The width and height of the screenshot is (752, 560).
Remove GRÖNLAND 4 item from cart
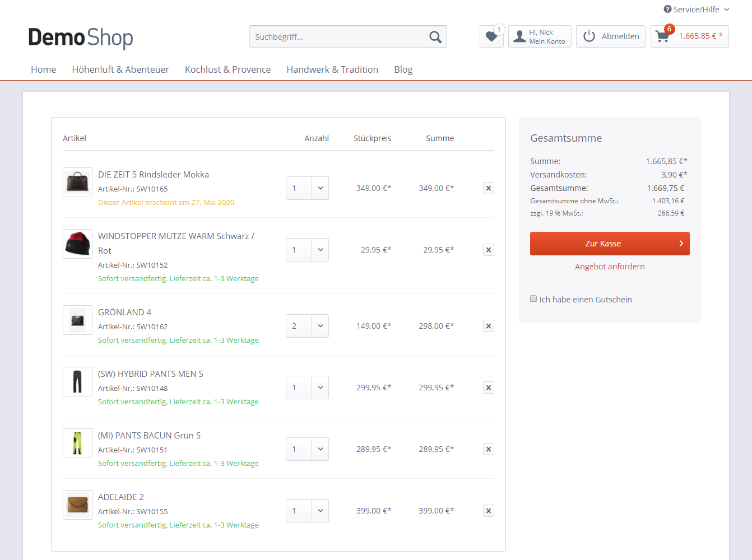[x=489, y=326]
